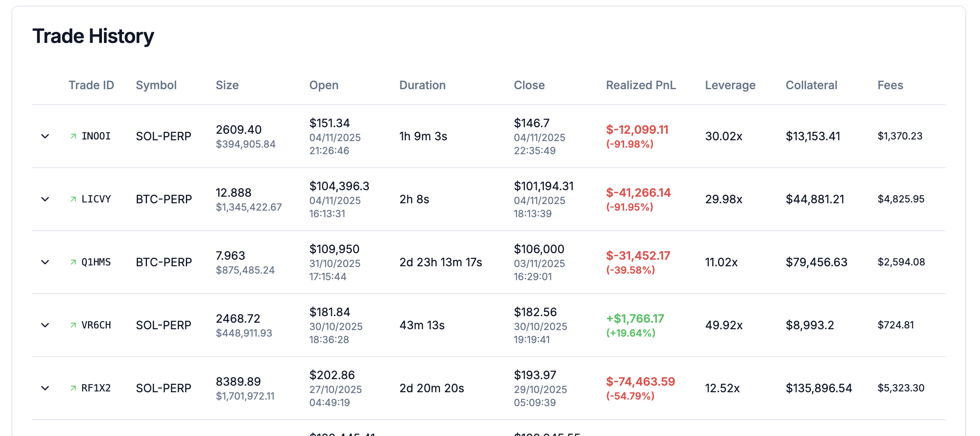This screenshot has height=436, width=980.
Task: Click the Q1HMS trade ID
Action: [x=96, y=262]
